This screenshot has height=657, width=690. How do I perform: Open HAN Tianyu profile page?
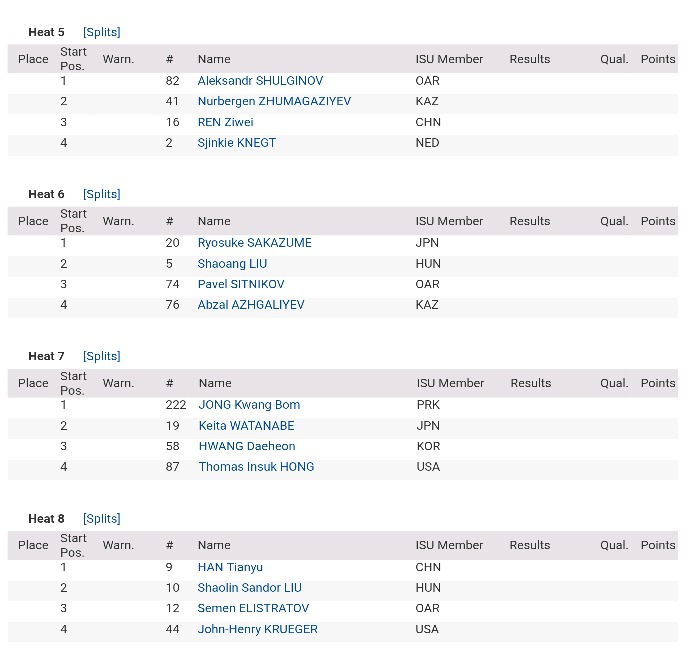(x=230, y=567)
